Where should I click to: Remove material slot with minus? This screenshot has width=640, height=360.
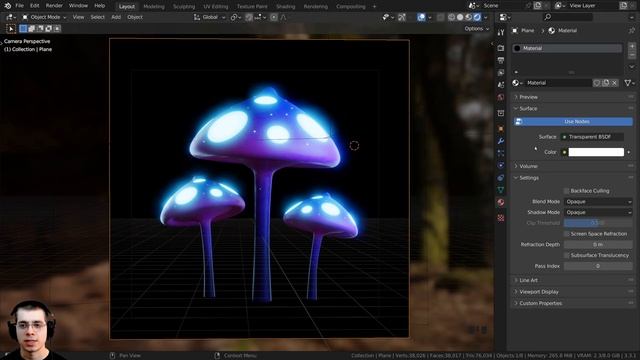(632, 55)
